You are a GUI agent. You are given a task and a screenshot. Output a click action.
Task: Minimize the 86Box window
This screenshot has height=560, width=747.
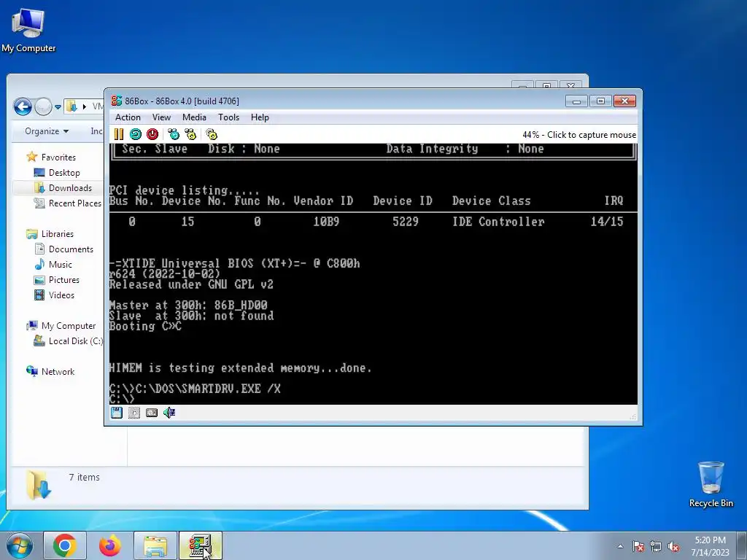(576, 101)
